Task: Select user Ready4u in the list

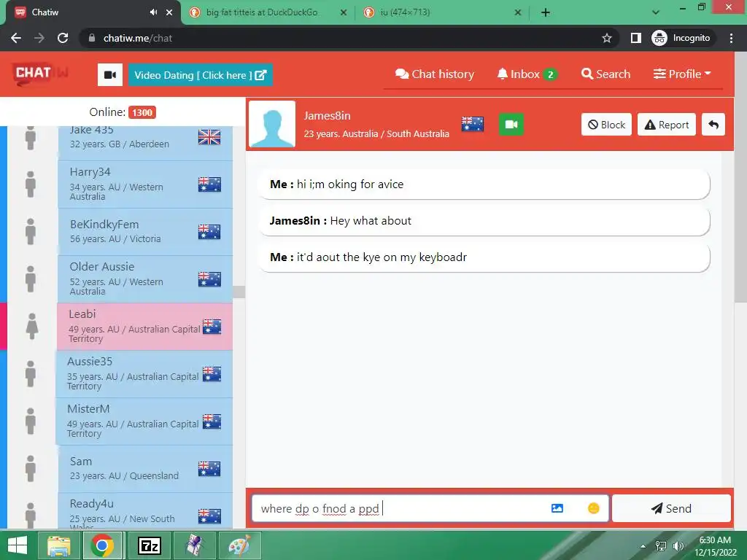Action: click(x=145, y=510)
